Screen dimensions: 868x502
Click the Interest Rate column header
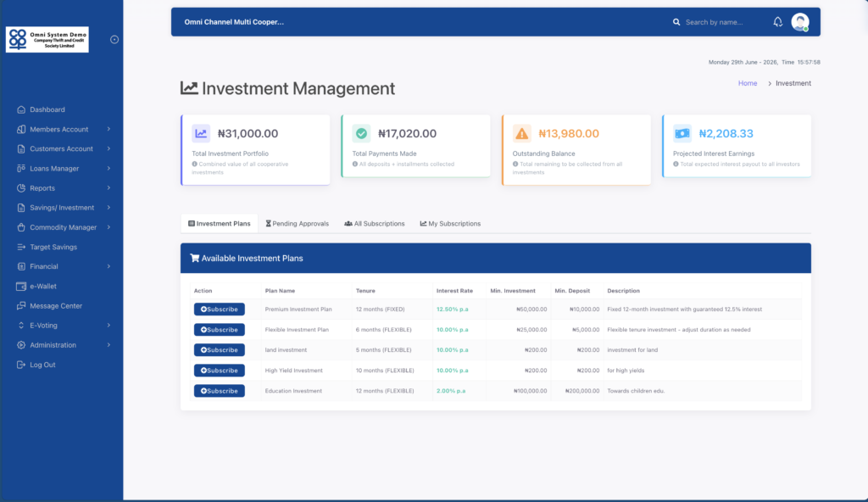[454, 291]
